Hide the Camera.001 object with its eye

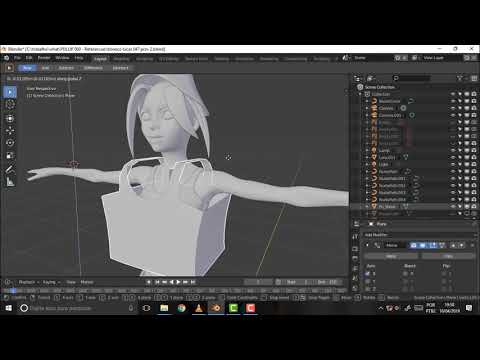pyautogui.click(x=453, y=115)
